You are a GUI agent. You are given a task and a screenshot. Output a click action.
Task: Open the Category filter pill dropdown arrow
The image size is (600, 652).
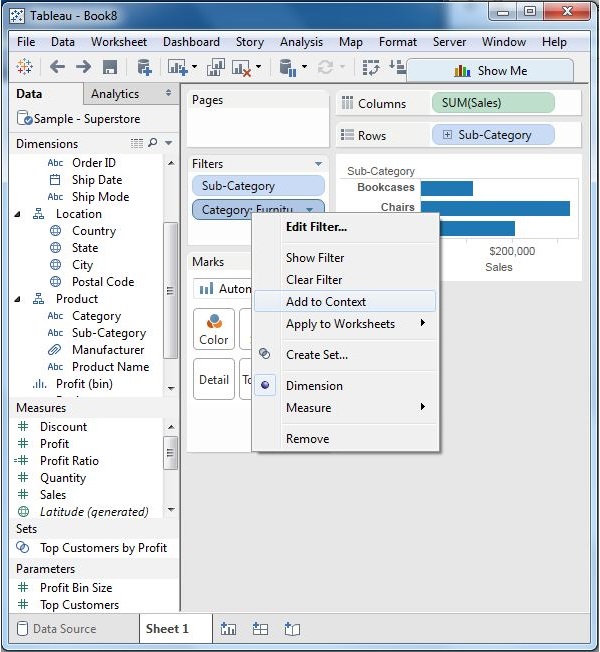tap(310, 210)
